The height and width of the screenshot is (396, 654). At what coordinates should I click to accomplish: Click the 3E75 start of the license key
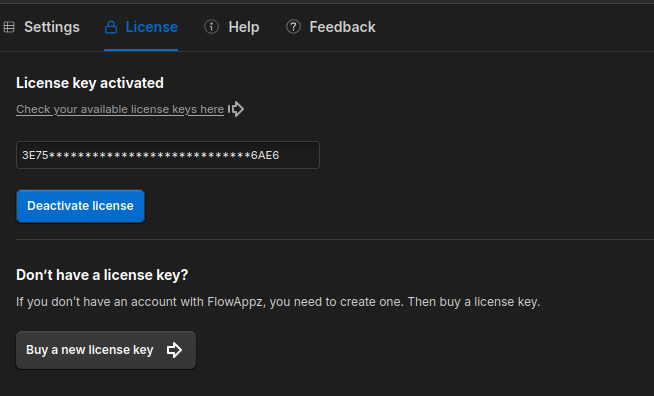point(35,155)
